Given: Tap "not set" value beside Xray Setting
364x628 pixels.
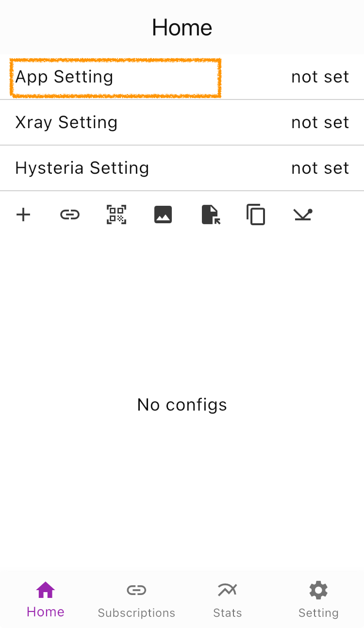Looking at the screenshot, I should click(x=320, y=123).
